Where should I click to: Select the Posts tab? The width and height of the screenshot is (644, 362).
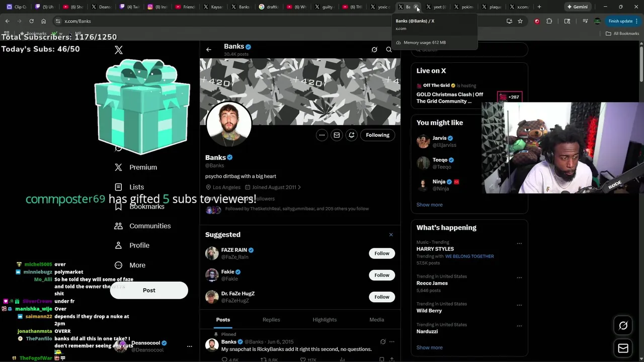[223, 320]
